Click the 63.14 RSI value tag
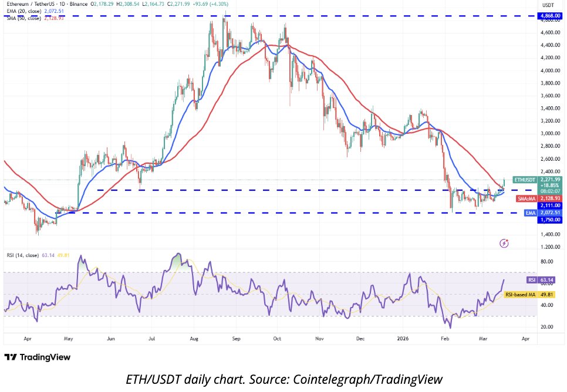The image size is (567, 392). coord(546,280)
